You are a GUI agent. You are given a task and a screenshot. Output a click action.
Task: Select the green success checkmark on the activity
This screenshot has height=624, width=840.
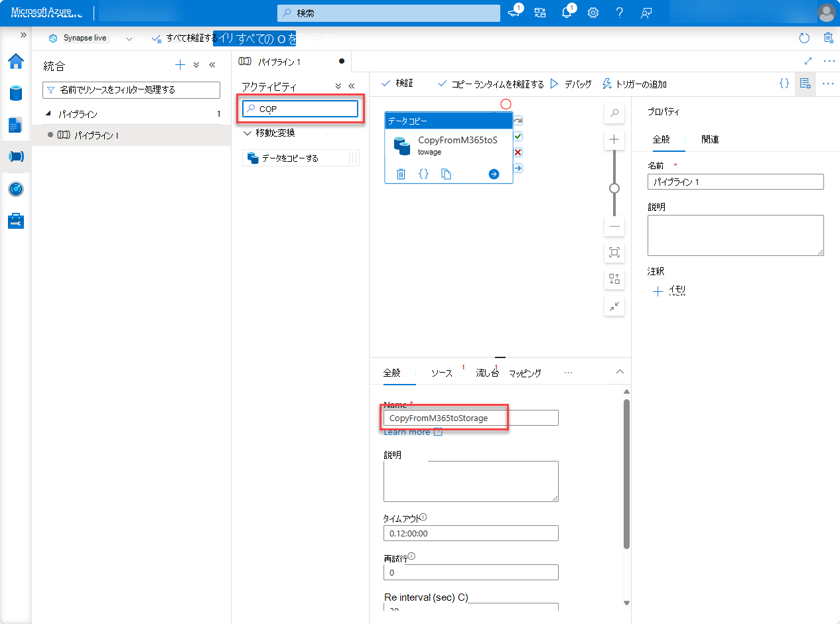click(517, 136)
